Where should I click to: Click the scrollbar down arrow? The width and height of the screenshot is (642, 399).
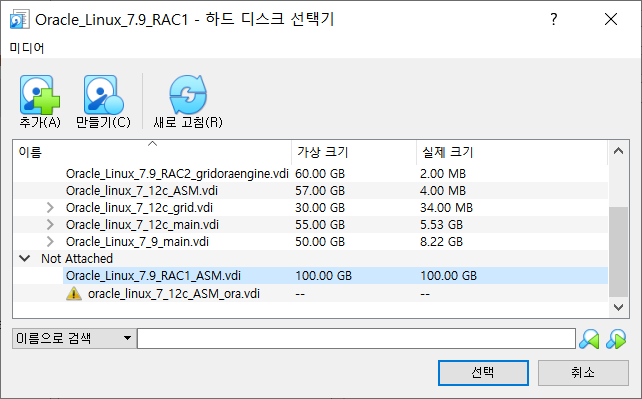[x=618, y=307]
